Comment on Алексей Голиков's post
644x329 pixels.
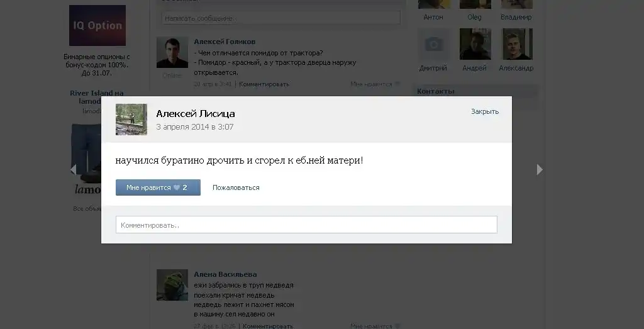(x=264, y=84)
